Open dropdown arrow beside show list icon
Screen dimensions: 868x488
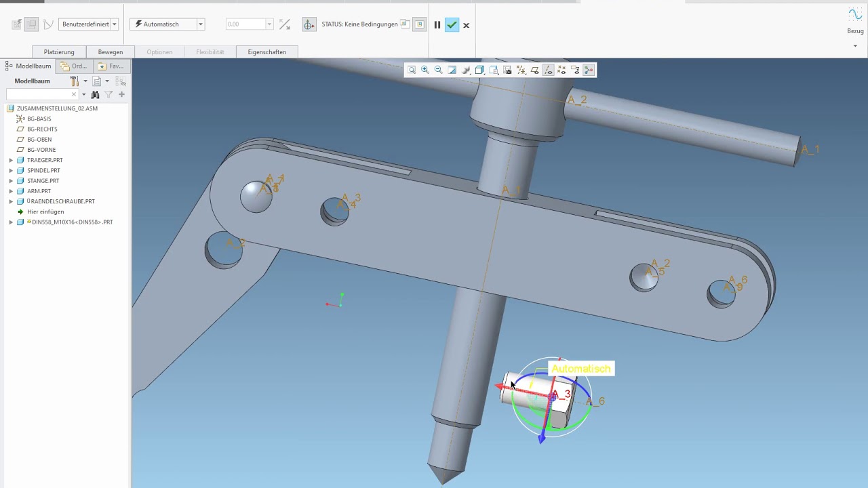(107, 81)
